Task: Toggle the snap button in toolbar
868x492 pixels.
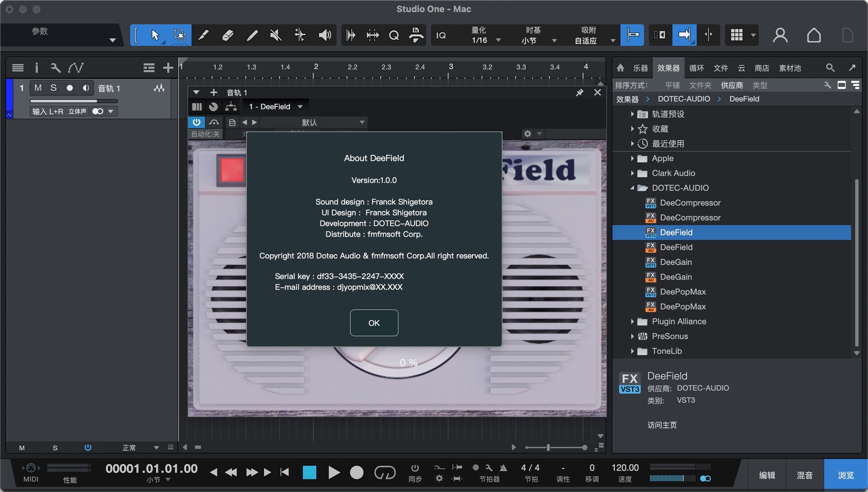Action: (632, 35)
